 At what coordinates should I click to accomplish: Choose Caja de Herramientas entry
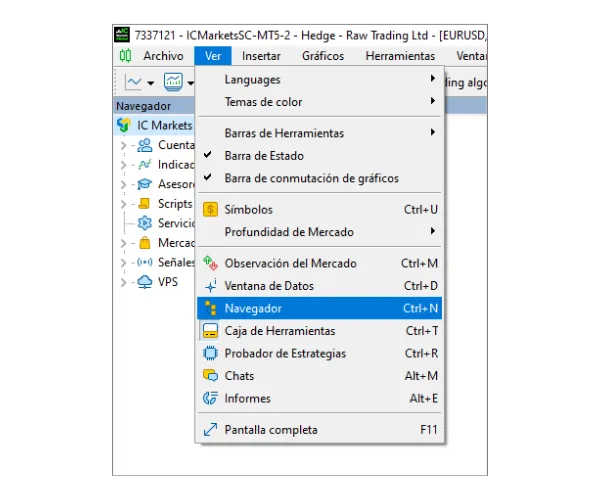(320, 331)
